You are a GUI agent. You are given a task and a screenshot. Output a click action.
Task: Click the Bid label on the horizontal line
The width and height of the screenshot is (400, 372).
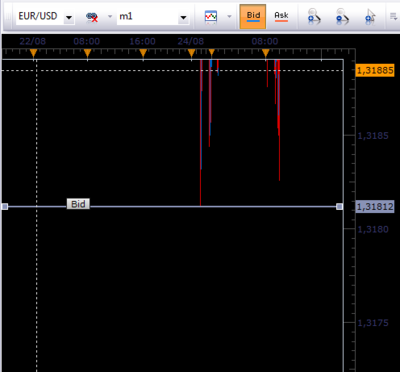78,204
